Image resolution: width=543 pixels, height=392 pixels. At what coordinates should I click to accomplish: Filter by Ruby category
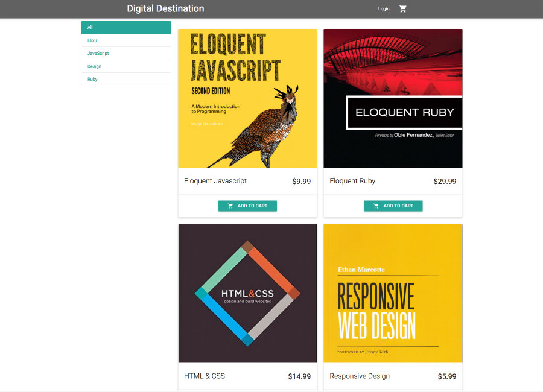pyautogui.click(x=126, y=79)
